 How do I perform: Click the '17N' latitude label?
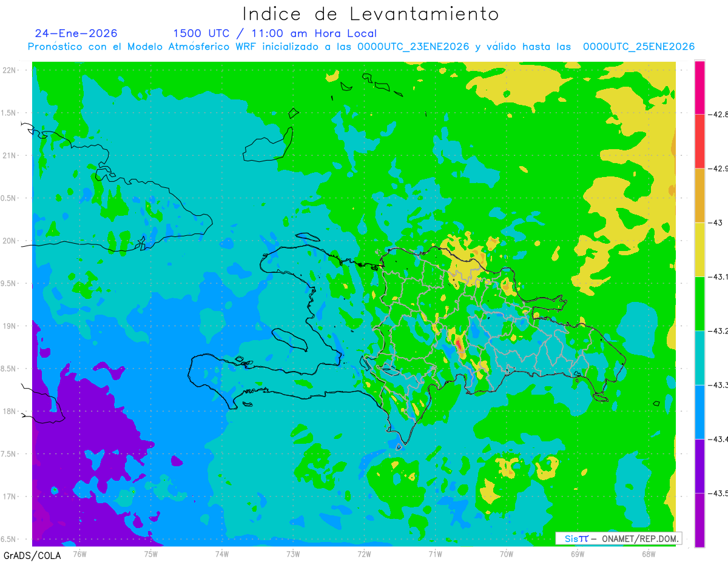(x=10, y=497)
